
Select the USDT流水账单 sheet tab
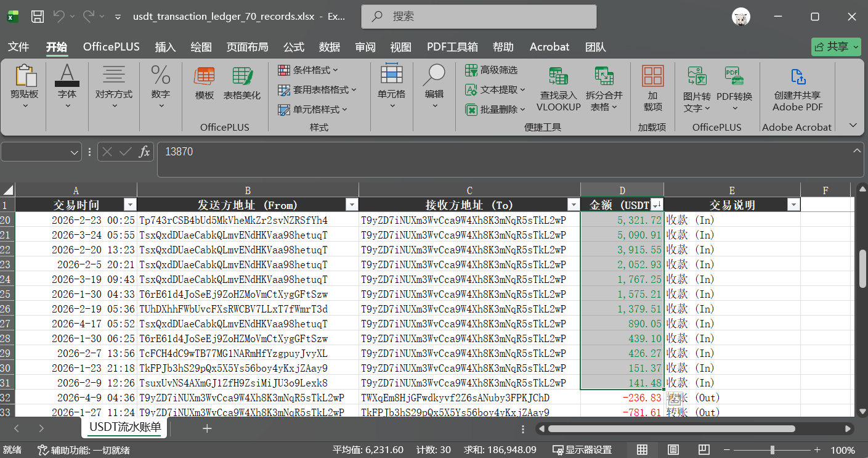point(125,427)
